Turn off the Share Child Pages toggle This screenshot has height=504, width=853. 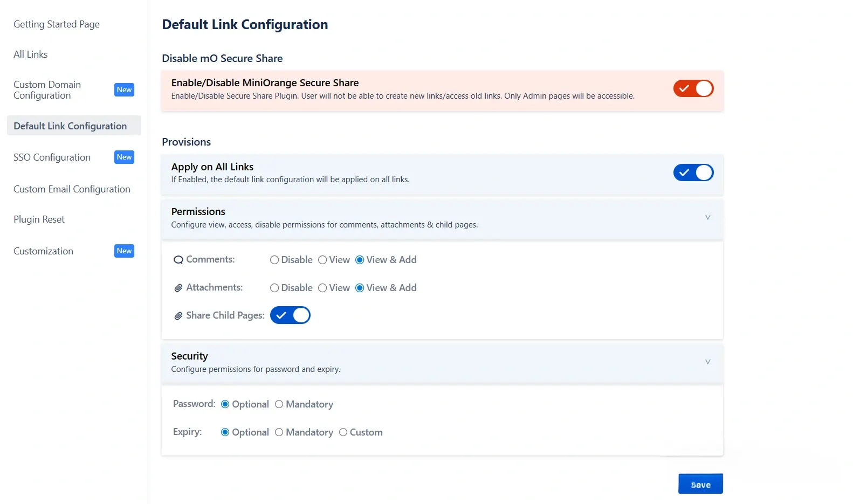point(290,315)
